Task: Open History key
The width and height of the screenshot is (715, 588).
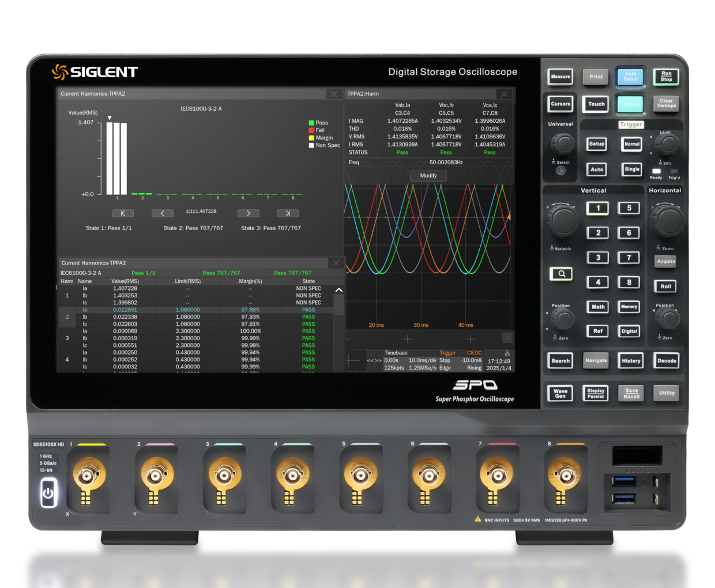Action: pyautogui.click(x=631, y=361)
